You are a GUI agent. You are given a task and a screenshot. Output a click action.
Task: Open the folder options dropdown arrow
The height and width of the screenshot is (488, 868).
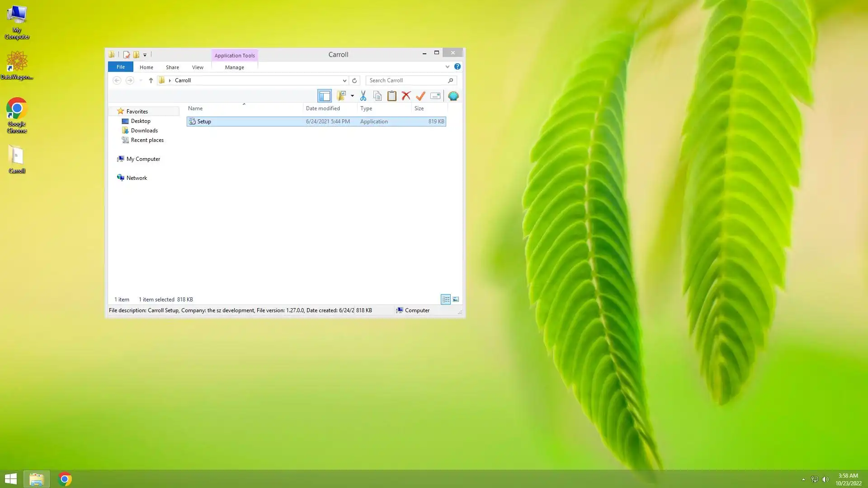click(352, 96)
